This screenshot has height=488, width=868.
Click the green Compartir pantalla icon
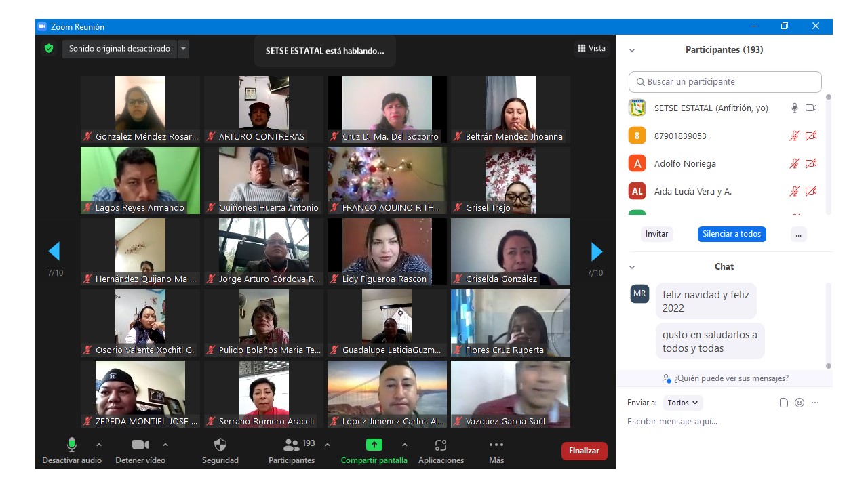(374, 445)
